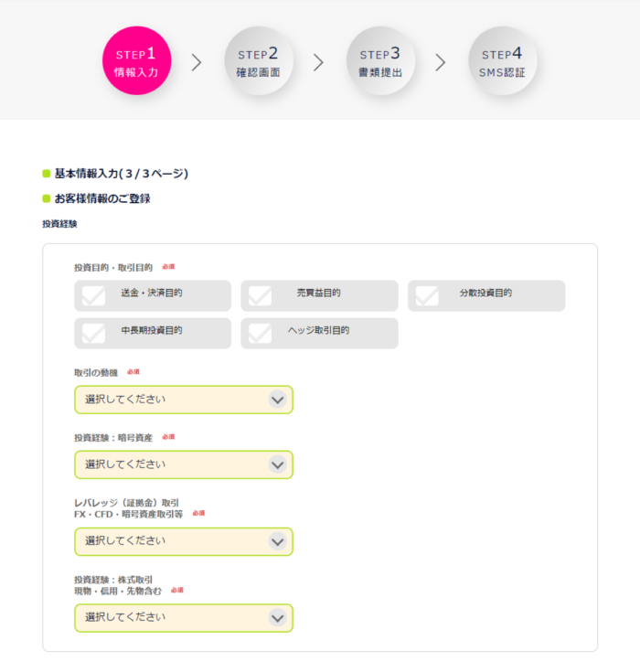Click the STEP4 SMS認証 circle
Viewport: 640px width, 672px height.
(x=502, y=60)
